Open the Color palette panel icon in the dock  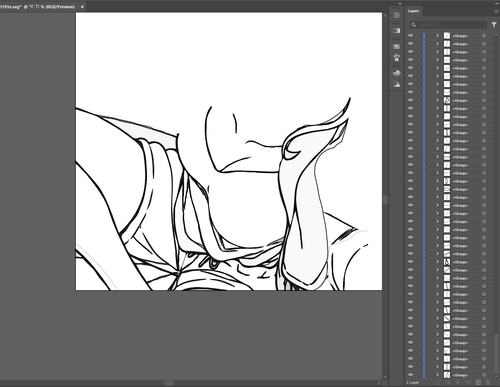pyautogui.click(x=396, y=73)
